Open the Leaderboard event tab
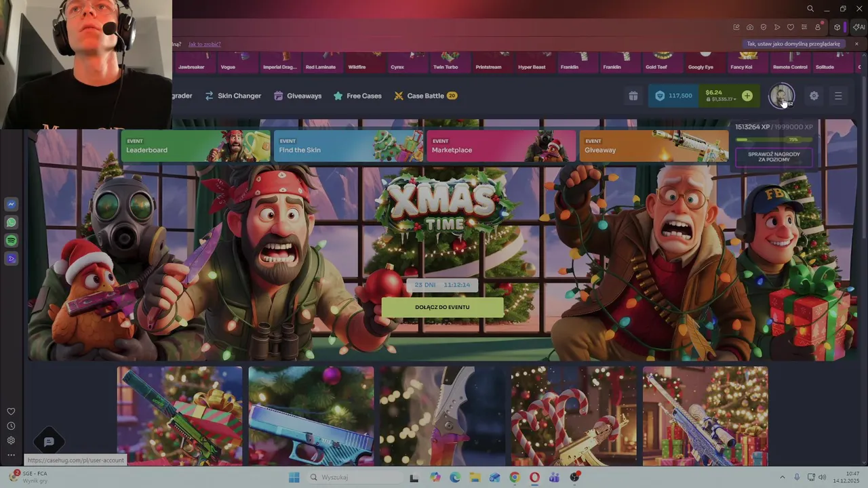The image size is (868, 488). click(x=195, y=146)
